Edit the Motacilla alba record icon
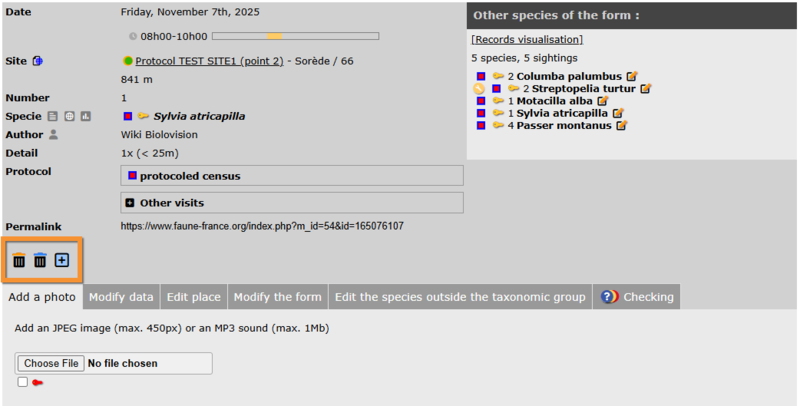The image size is (800, 406). click(602, 101)
